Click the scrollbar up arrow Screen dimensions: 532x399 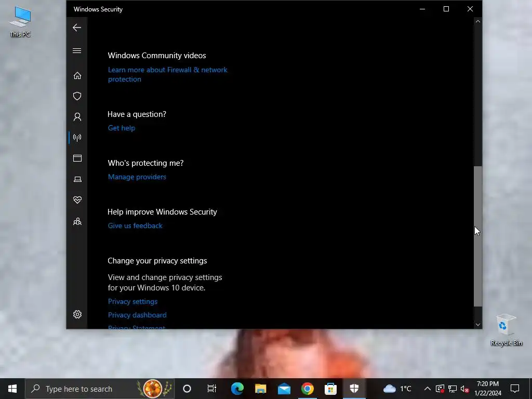point(478,21)
